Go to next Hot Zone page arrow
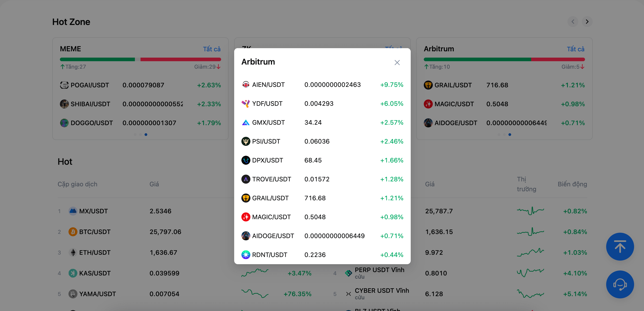The height and width of the screenshot is (311, 644). [x=587, y=22]
